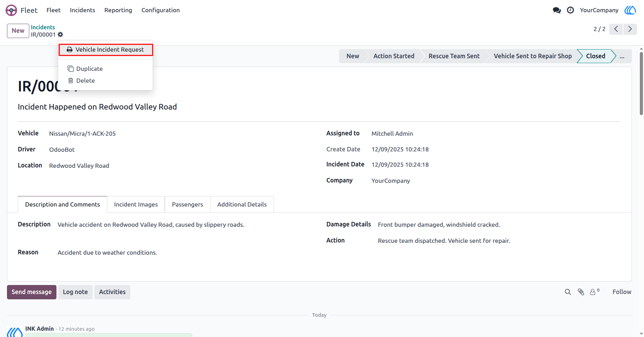This screenshot has height=337, width=644.
Task: Click the Location field Redwood Valley Road
Action: [x=79, y=166]
